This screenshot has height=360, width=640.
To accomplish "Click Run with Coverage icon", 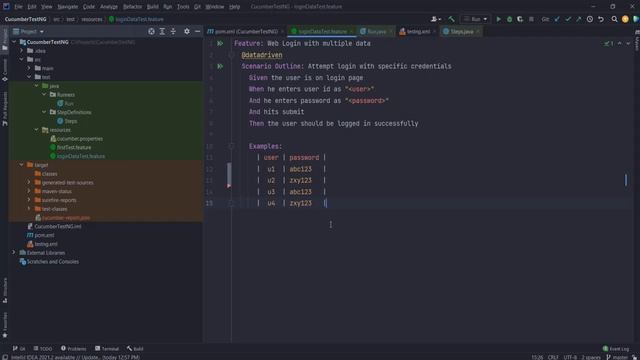I will pos(520,19).
